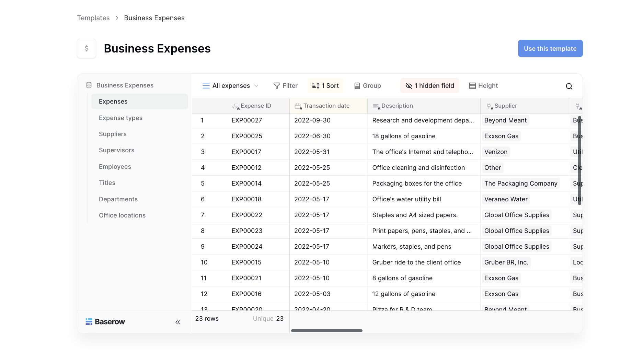
Task: Click the Description column header
Action: click(x=424, y=106)
